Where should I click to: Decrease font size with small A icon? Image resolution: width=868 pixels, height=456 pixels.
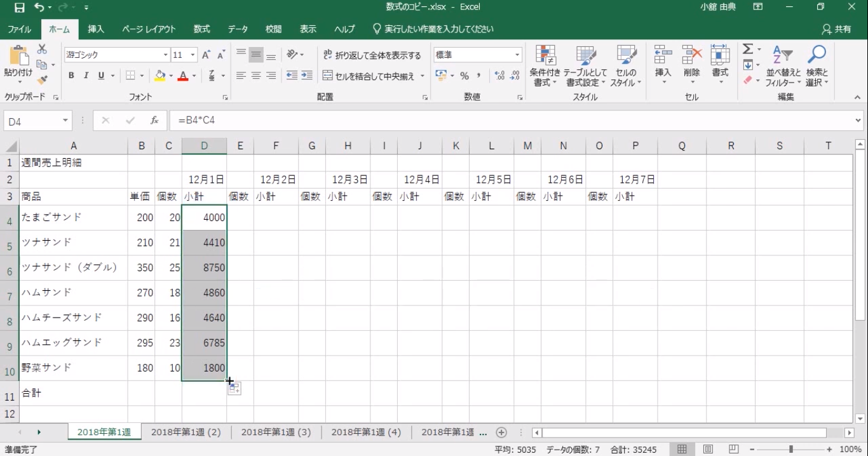point(221,55)
